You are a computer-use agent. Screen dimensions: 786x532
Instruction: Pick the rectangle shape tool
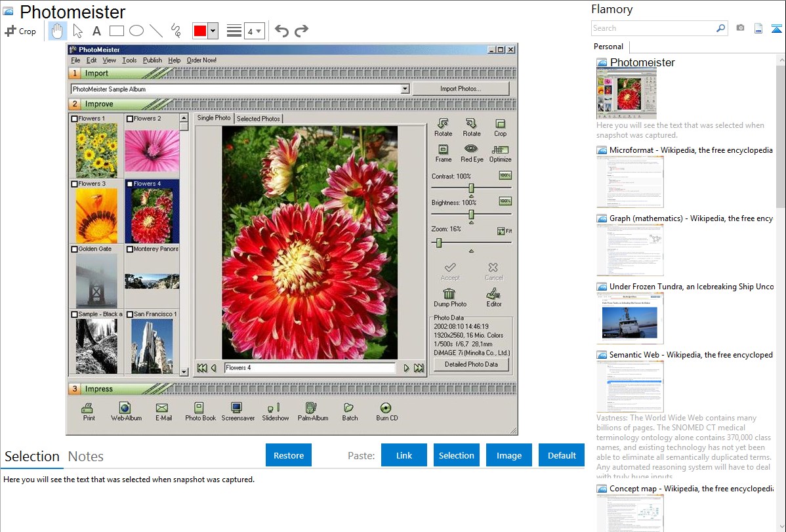pos(117,31)
